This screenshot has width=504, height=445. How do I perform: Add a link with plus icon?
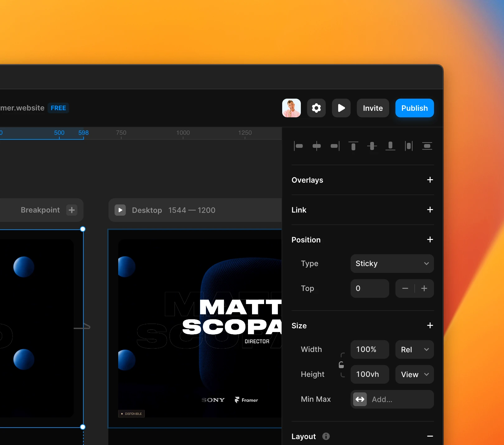click(x=430, y=210)
